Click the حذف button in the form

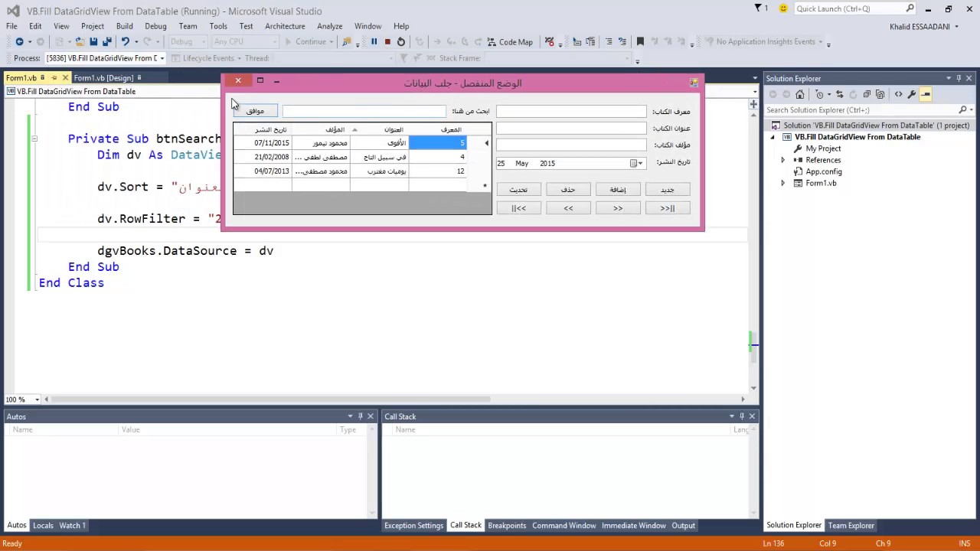pyautogui.click(x=568, y=189)
